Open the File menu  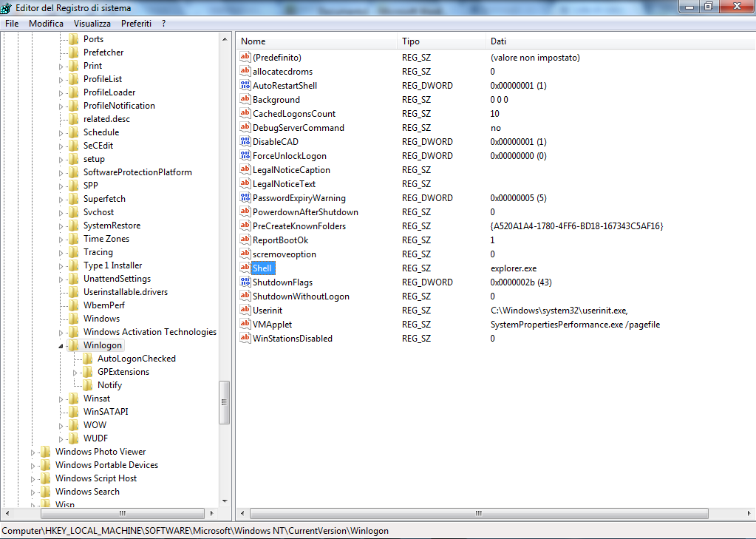pyautogui.click(x=12, y=23)
